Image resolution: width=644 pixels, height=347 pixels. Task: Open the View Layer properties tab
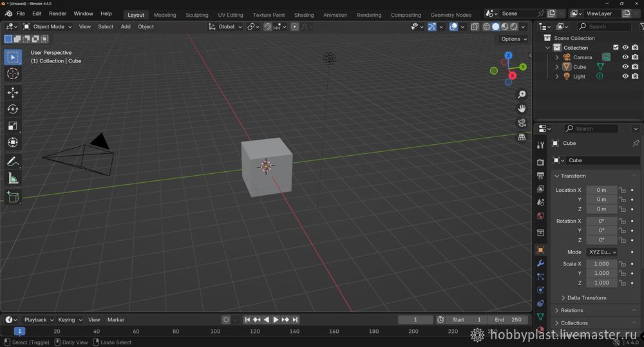pyautogui.click(x=540, y=189)
